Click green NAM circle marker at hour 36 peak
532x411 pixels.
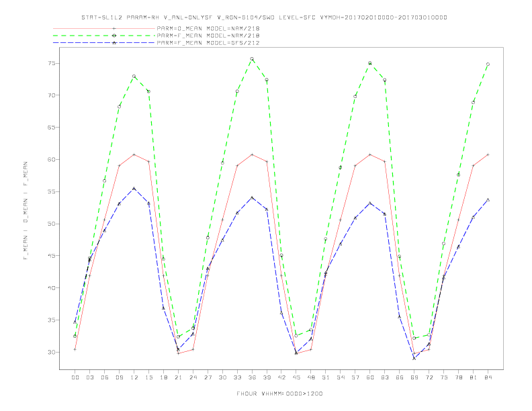(252, 59)
